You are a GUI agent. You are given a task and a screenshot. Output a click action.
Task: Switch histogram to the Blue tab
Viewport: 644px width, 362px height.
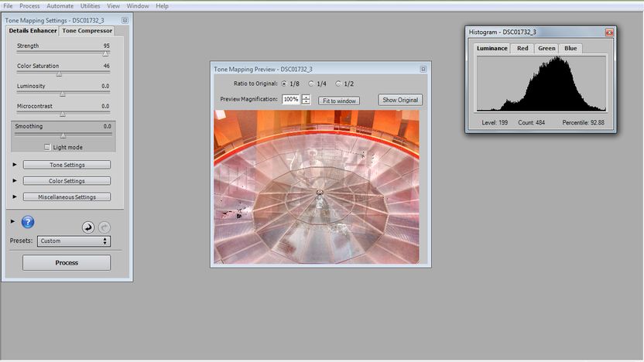(x=570, y=49)
